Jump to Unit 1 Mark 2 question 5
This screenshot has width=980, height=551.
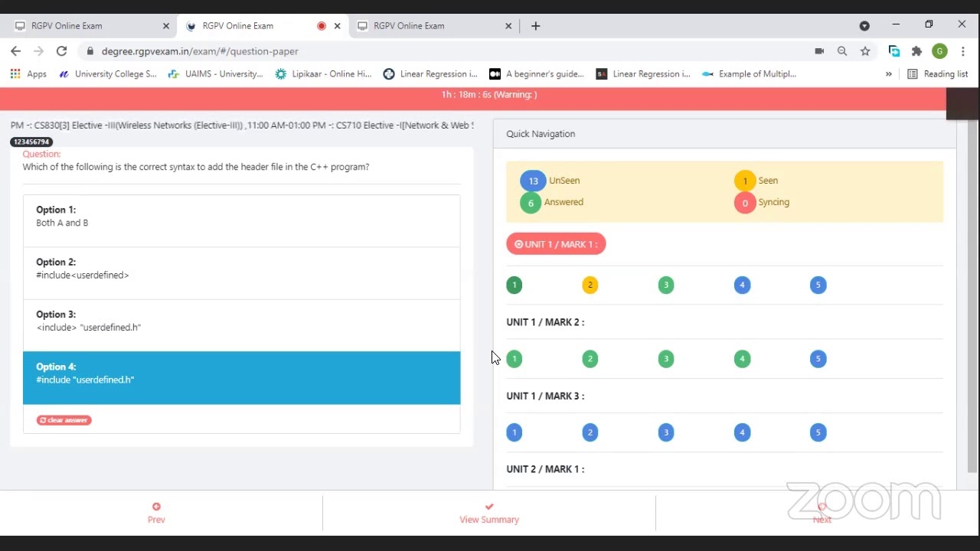[818, 359]
